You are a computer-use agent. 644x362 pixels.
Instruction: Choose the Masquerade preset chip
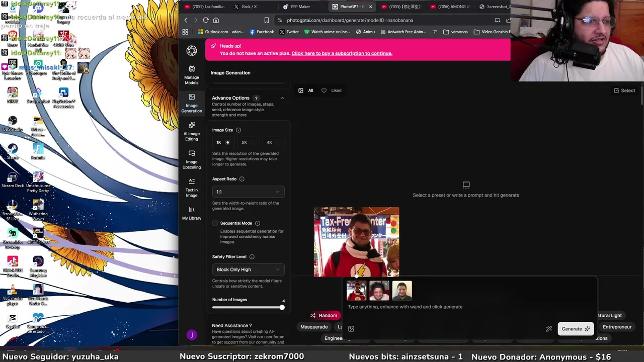coord(314,327)
